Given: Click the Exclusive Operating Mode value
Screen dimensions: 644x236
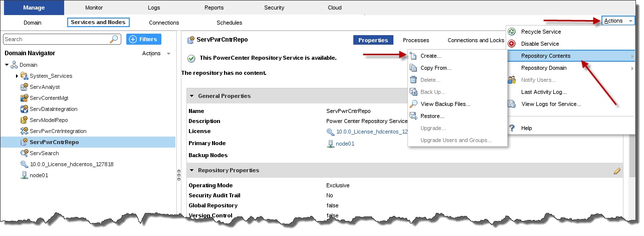Looking at the screenshot, I should pos(338,185).
